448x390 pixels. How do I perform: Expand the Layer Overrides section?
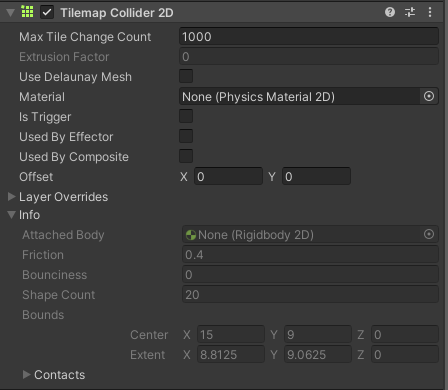pos(12,197)
